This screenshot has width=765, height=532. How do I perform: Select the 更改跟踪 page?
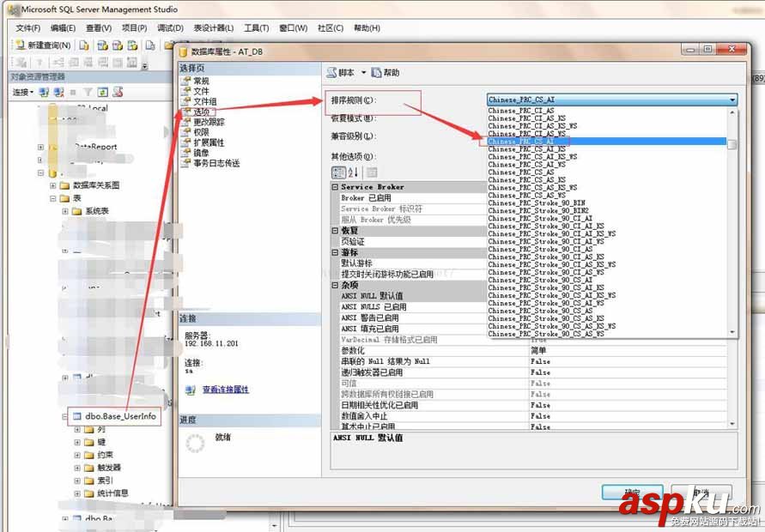tap(209, 122)
